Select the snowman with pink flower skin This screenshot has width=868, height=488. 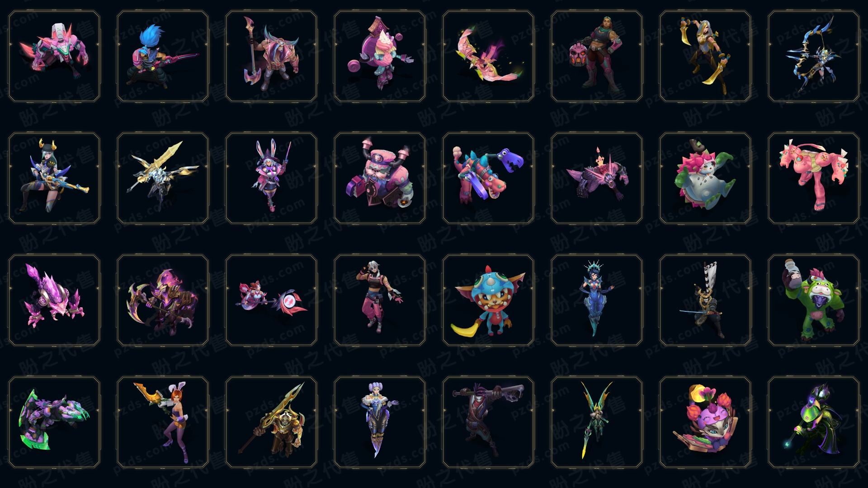point(705,178)
